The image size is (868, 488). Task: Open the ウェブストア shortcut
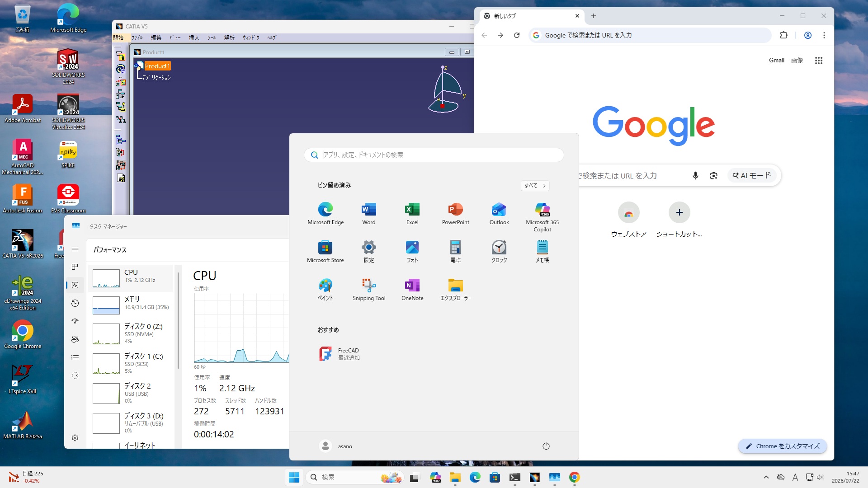pos(629,220)
